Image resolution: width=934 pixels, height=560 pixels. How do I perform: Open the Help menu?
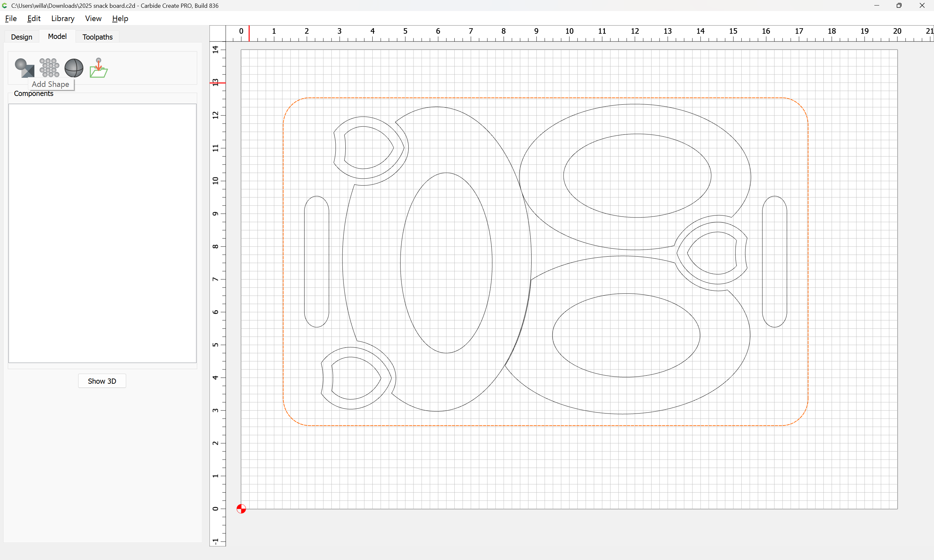click(120, 18)
